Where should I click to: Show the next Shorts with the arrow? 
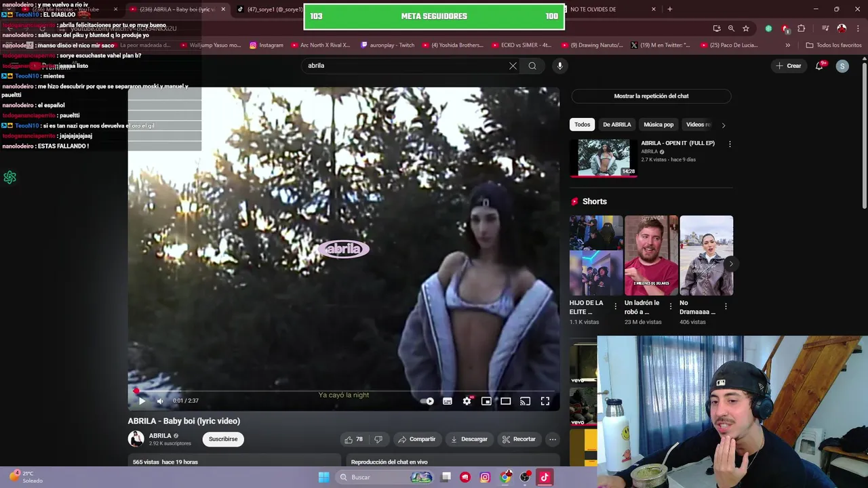tap(730, 264)
